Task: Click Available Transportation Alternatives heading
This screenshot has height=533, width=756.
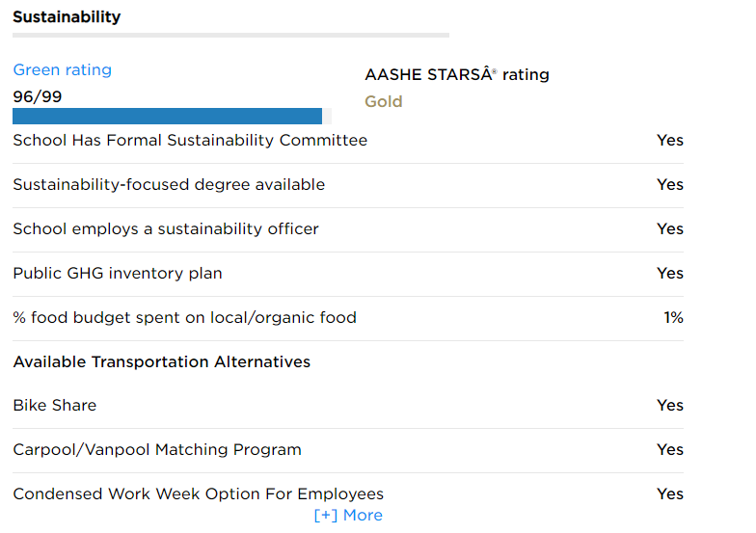Action: pos(161,362)
